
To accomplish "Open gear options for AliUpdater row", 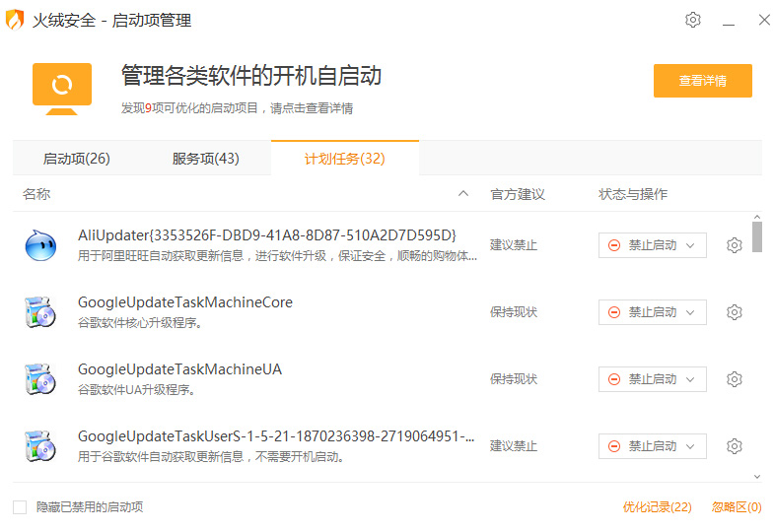I will [734, 245].
